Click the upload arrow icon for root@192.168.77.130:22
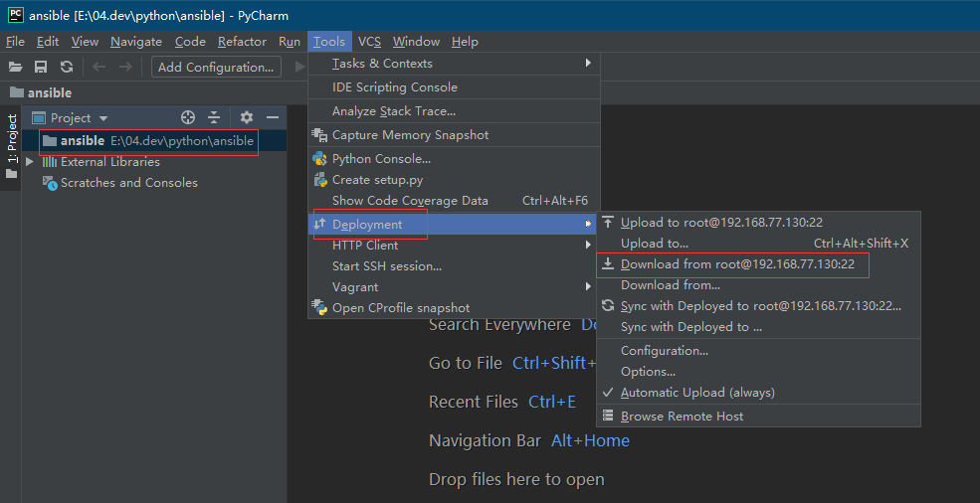Screen dimensions: 980x503 pyautogui.click(x=608, y=222)
